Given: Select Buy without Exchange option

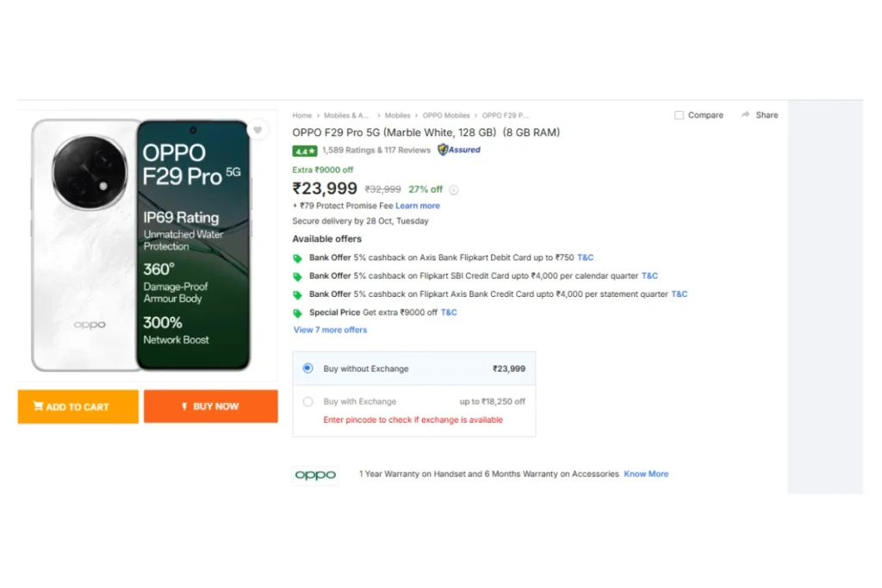Looking at the screenshot, I should tap(307, 368).
